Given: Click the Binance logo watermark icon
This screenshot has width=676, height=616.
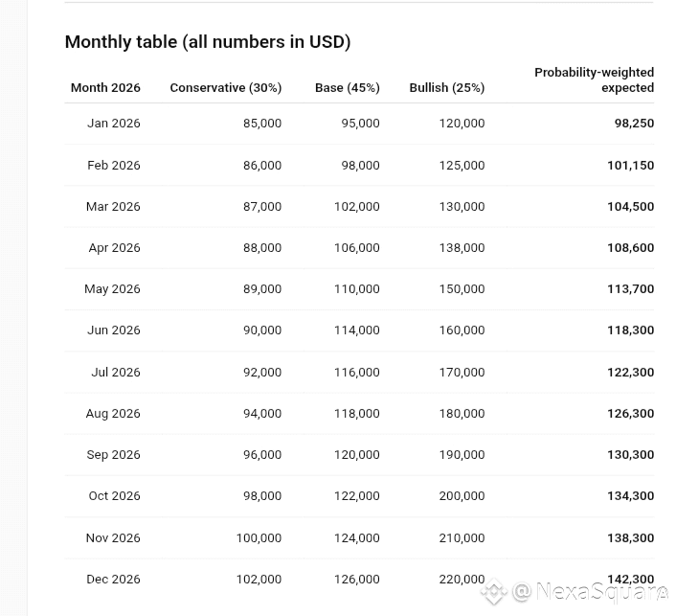Looking at the screenshot, I should click(x=493, y=593).
